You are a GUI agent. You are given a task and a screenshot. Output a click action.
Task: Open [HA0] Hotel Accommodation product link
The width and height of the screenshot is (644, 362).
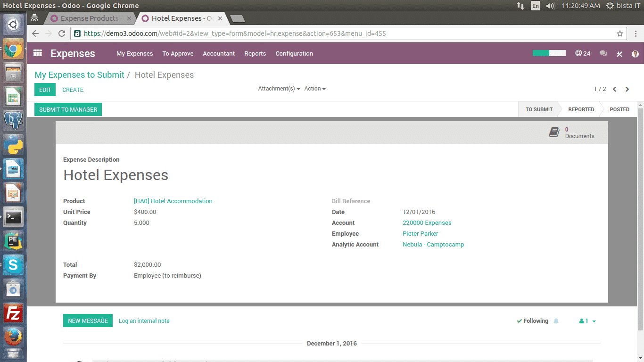pos(173,201)
